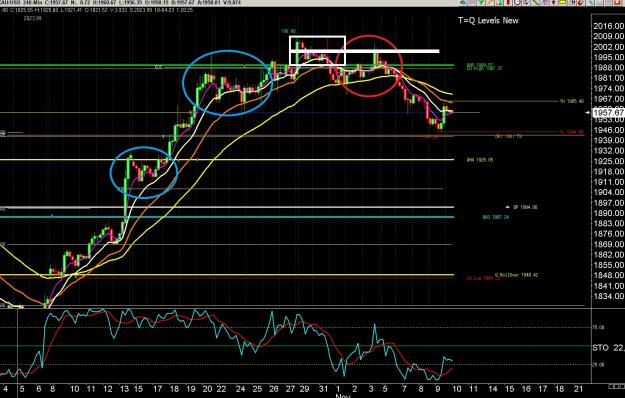Viewport: 625px width, 398px height.
Task: Click the BH3 1887.24 level label
Action: [496, 217]
